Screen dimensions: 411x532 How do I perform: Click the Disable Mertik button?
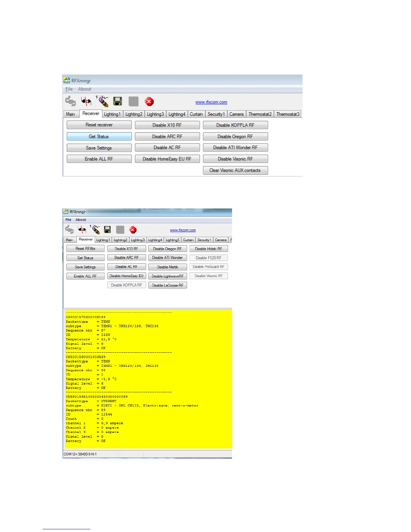pos(168,267)
